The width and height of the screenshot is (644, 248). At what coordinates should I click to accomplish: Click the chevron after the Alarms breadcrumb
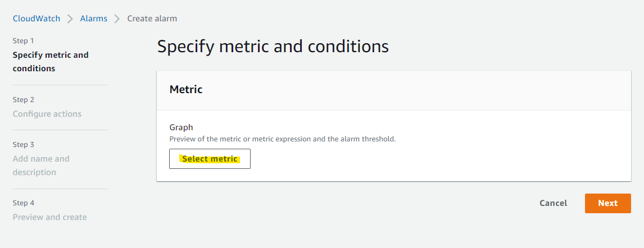point(117,19)
